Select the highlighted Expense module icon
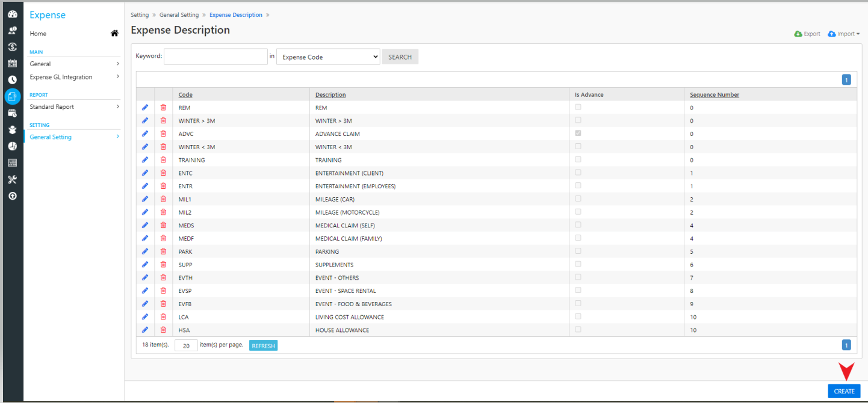Screen dimensions: 868x403 12,96
